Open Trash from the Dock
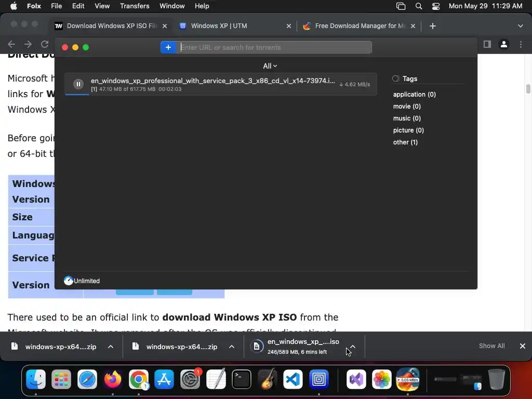This screenshot has height=399, width=532. pos(496,379)
